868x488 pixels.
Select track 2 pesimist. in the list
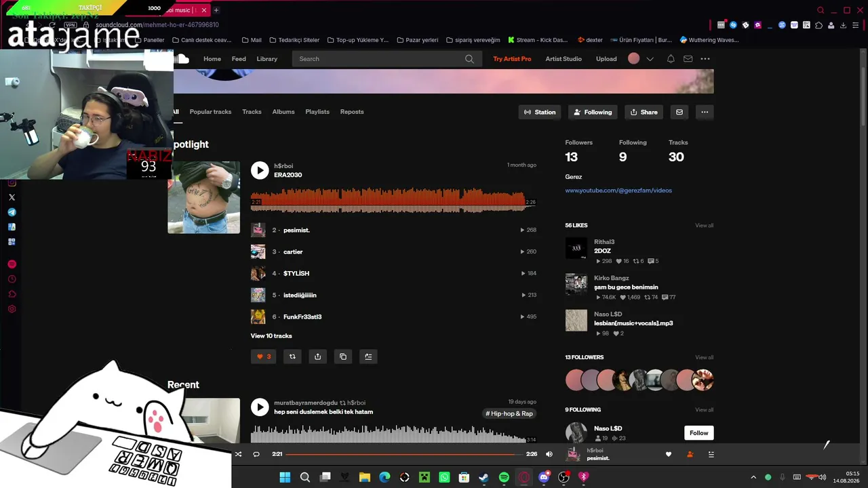point(393,230)
